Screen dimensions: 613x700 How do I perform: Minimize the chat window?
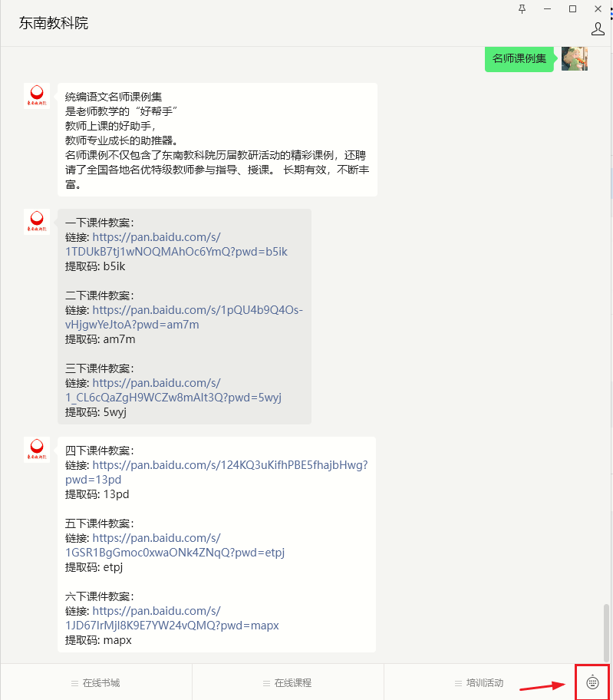(548, 9)
